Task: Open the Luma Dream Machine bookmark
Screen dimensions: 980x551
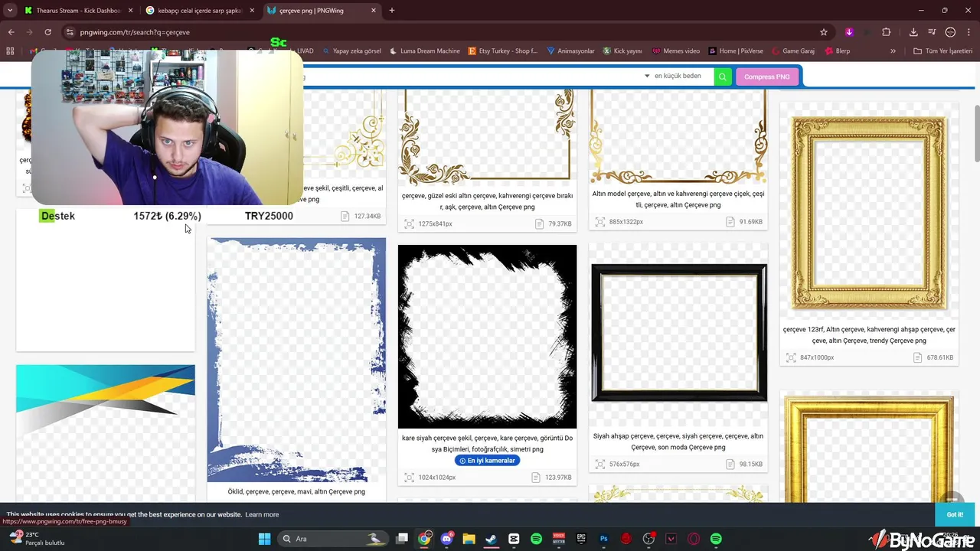Action: tap(425, 51)
